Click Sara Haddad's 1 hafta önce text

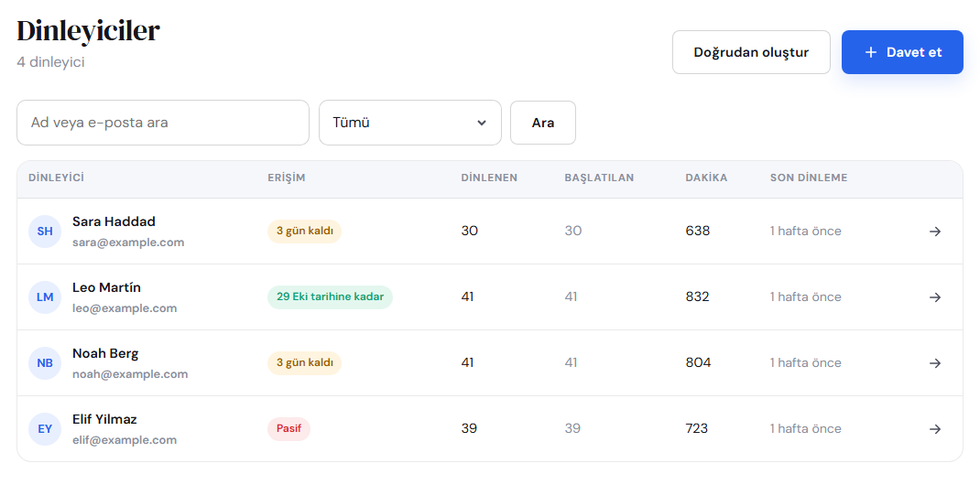806,232
